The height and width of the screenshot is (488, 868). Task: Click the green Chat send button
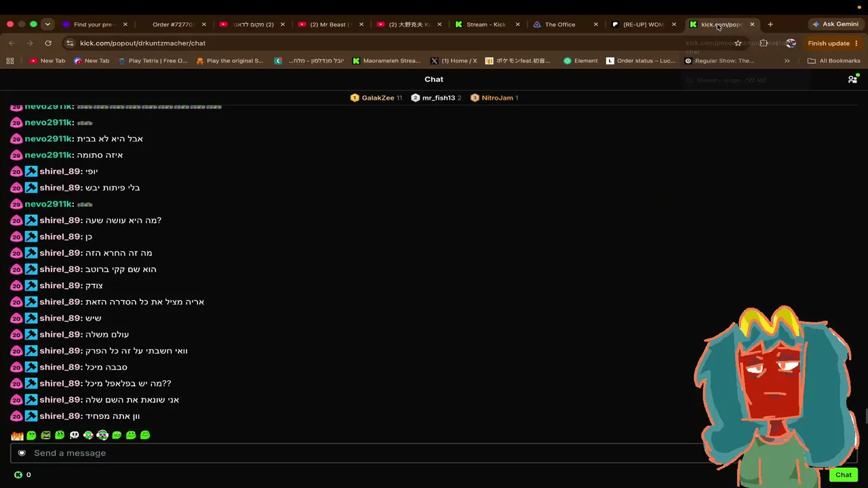(844, 474)
